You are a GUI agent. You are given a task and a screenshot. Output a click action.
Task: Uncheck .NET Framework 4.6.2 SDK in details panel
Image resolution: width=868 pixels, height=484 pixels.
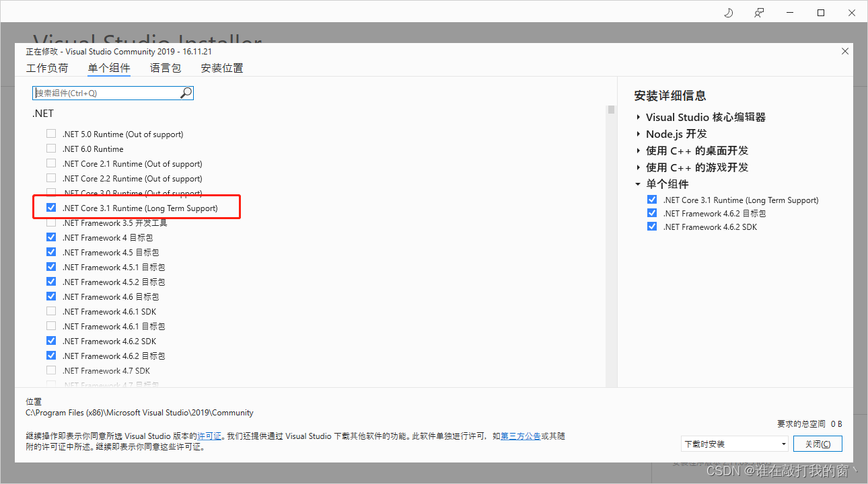coord(651,227)
